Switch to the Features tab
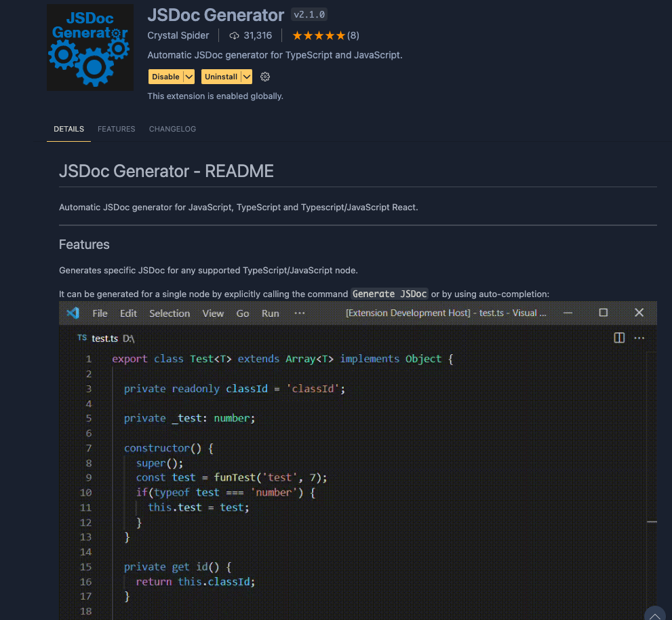This screenshot has height=620, width=672. pyautogui.click(x=116, y=129)
